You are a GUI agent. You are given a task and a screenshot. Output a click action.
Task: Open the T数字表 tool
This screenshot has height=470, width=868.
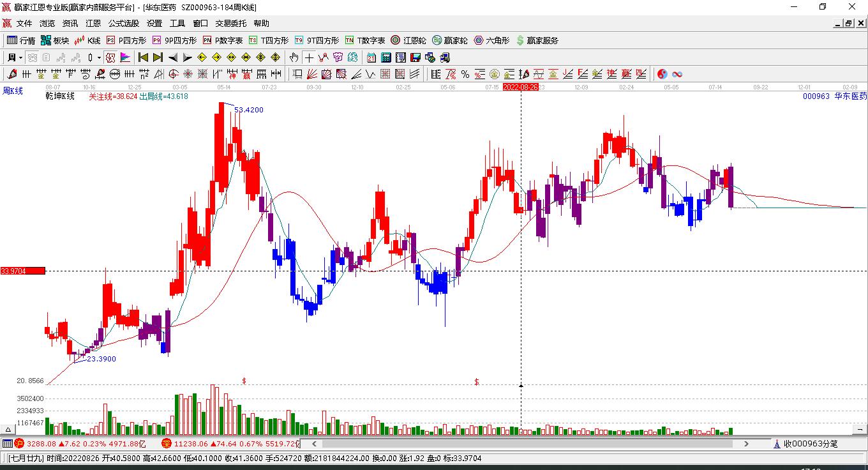coord(366,40)
